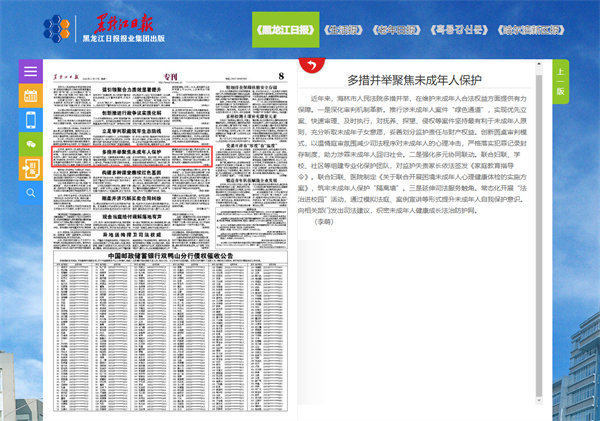600x421 pixels.
Task: Open search with the magnifier icon
Action: [31, 192]
